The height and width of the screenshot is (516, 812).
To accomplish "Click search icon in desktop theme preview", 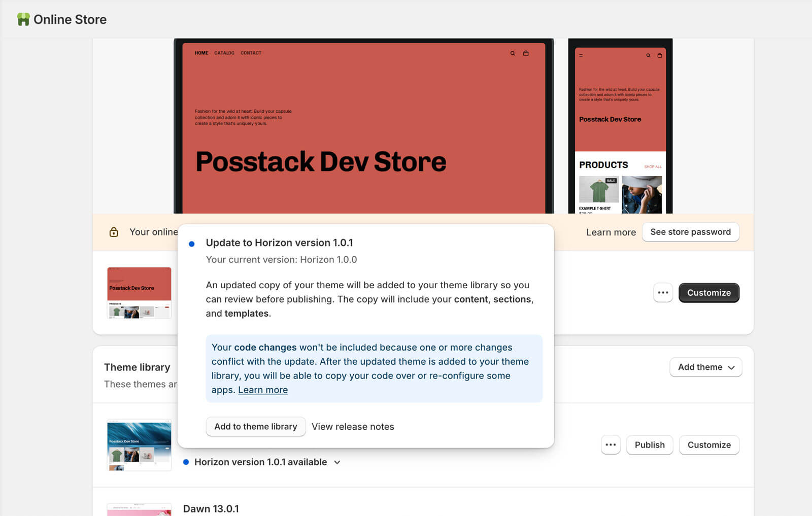I will pyautogui.click(x=513, y=53).
